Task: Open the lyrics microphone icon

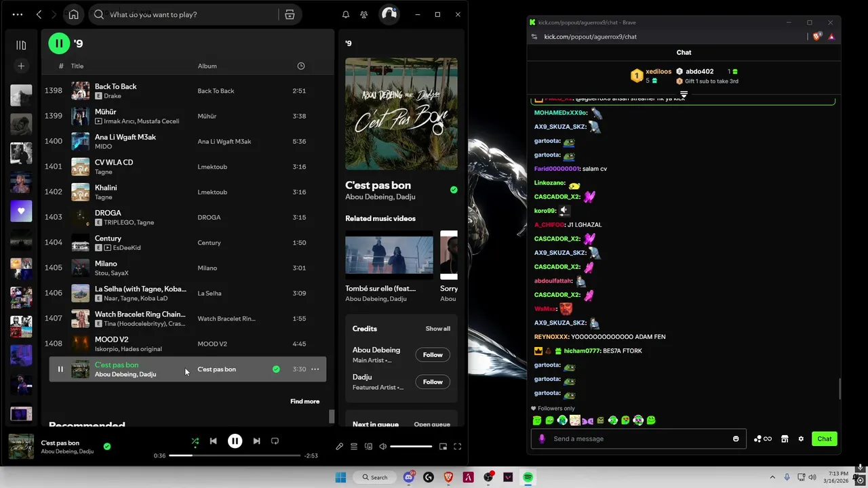Action: [x=339, y=447]
